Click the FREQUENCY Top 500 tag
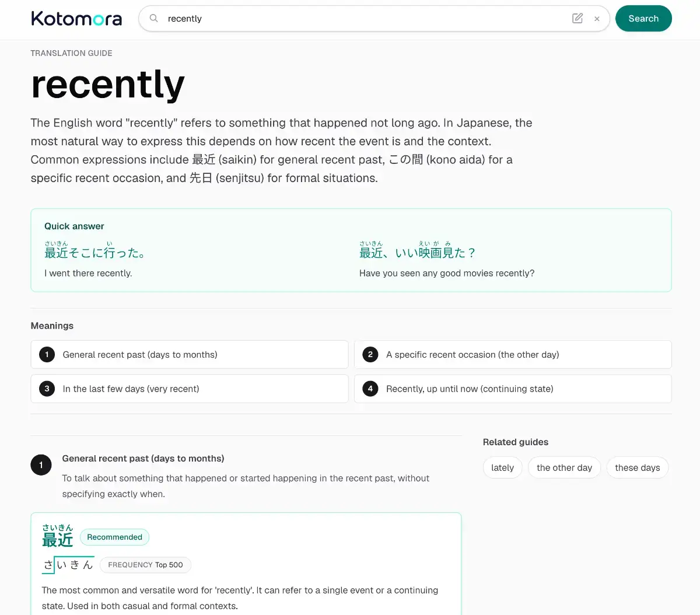700x615 pixels. coord(145,565)
